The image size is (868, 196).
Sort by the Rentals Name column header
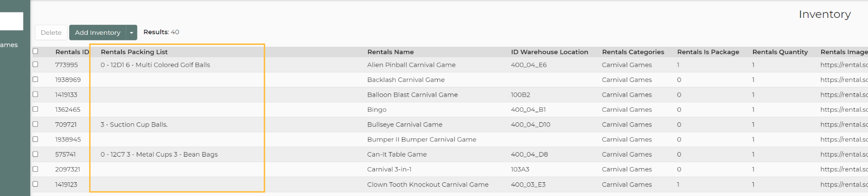click(390, 52)
